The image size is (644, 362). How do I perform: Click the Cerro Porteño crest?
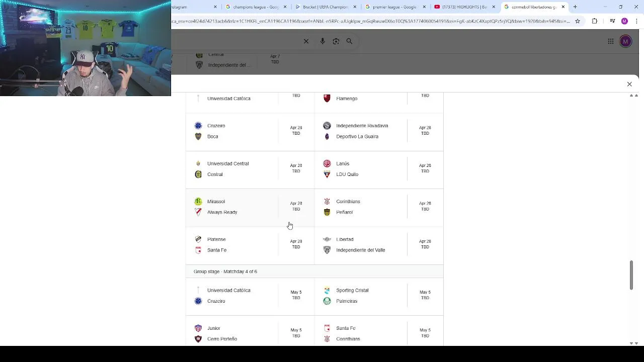point(198,339)
